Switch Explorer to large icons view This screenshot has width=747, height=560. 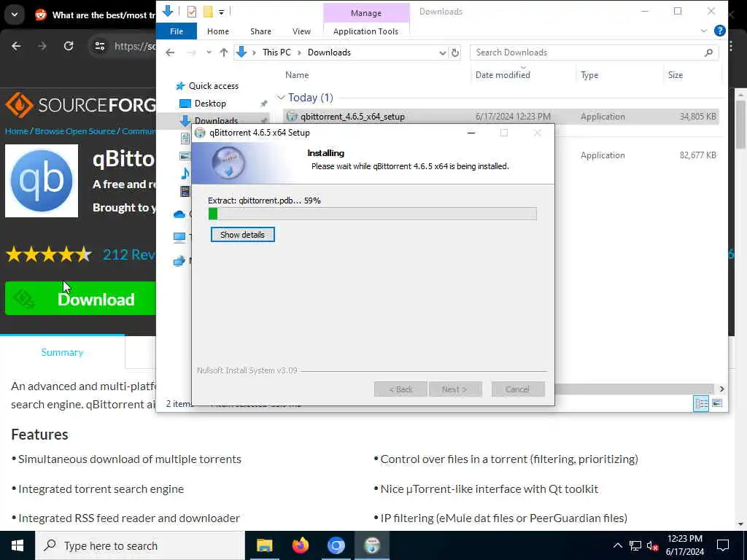[717, 403]
